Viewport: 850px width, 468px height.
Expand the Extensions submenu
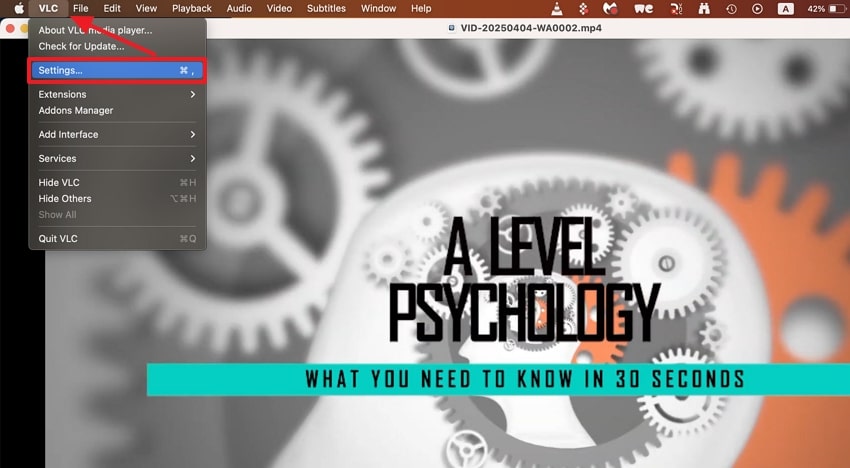pyautogui.click(x=117, y=94)
